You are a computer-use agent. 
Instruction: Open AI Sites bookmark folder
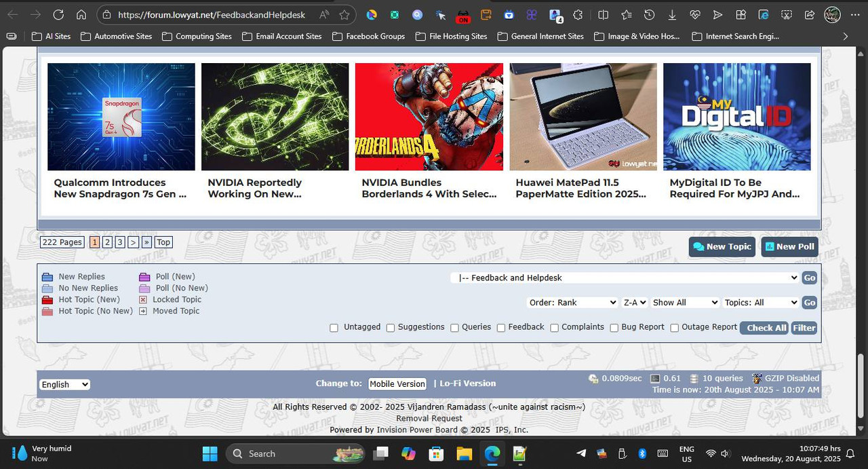(52, 37)
